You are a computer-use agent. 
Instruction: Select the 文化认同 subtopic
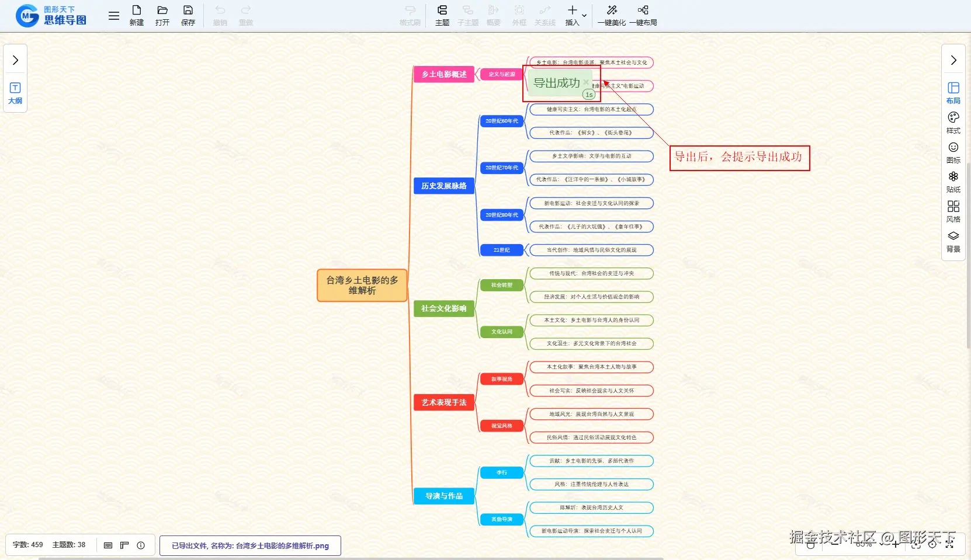coord(502,332)
